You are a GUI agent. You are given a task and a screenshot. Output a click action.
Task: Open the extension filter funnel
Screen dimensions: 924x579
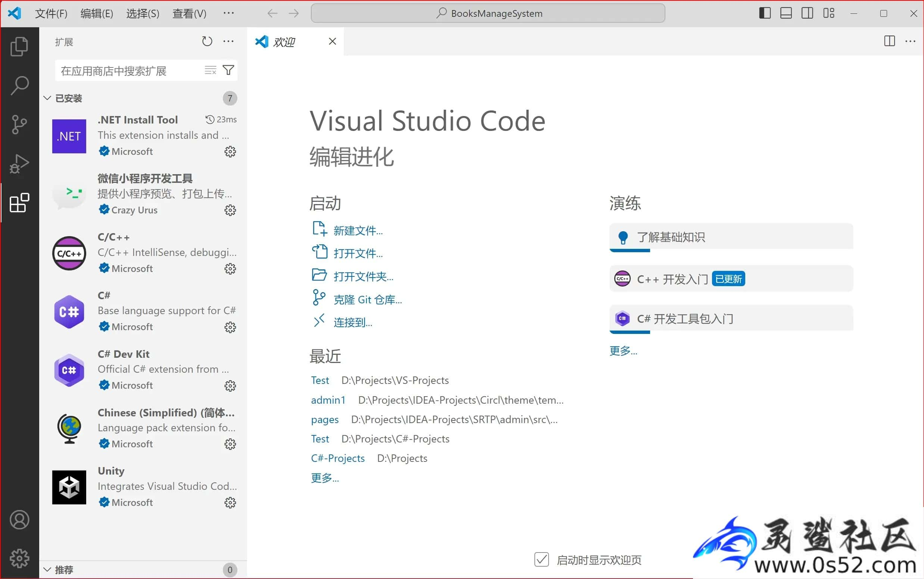pos(228,70)
